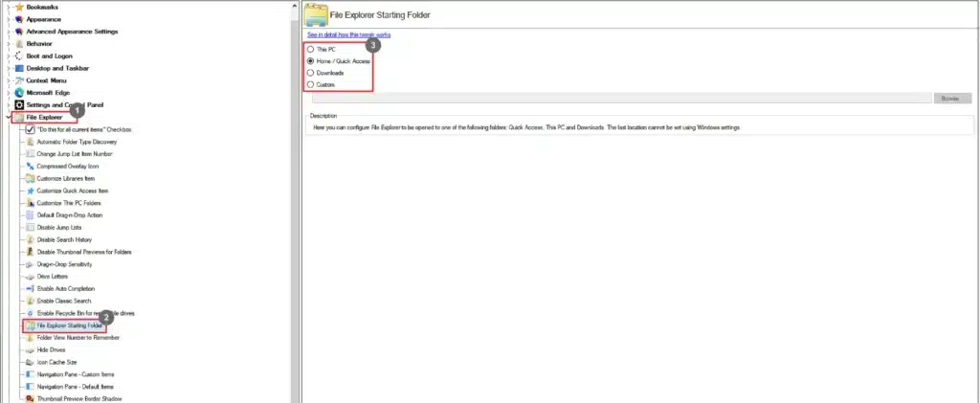This screenshot has width=980, height=403.
Task: Click the Customize This PC Folders icon
Action: click(x=30, y=203)
